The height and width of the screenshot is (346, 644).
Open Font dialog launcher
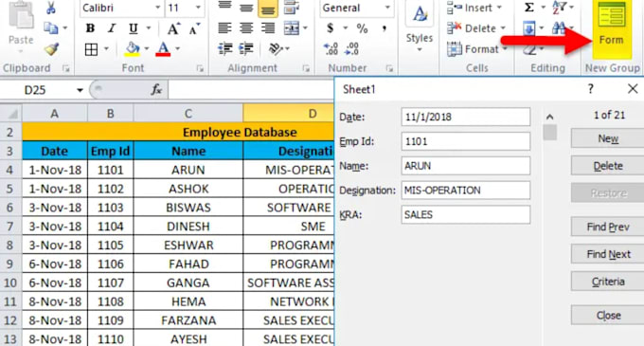[x=200, y=68]
